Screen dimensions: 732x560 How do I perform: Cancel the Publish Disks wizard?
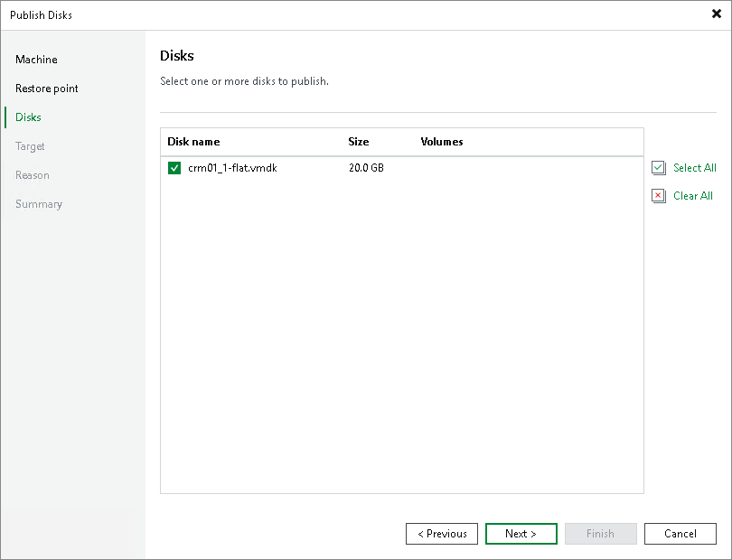point(680,534)
